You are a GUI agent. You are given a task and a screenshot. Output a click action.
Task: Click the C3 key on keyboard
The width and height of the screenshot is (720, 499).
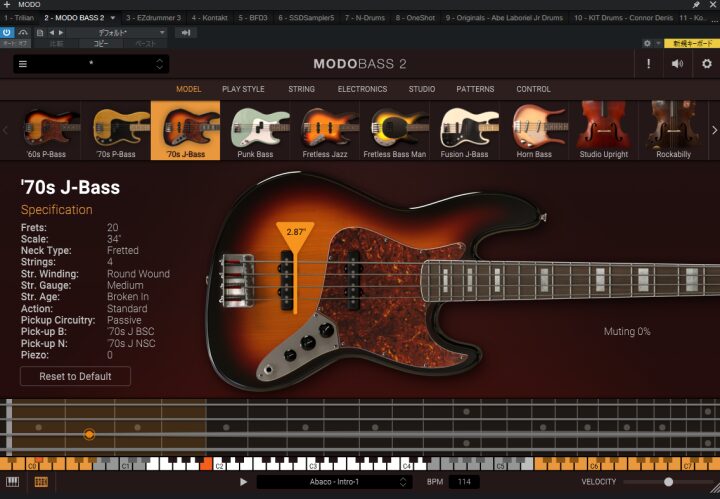[314, 466]
